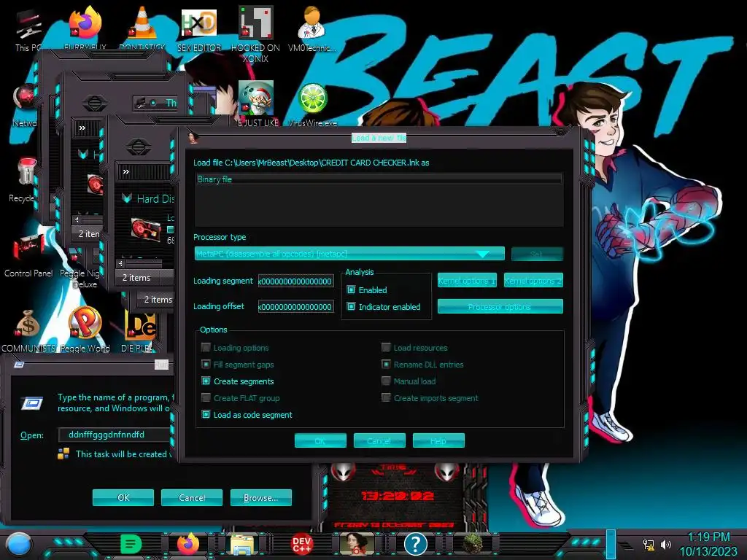The width and height of the screenshot is (747, 560).
Task: Launch the SEX EDITOR HxD icon
Action: coord(198,23)
